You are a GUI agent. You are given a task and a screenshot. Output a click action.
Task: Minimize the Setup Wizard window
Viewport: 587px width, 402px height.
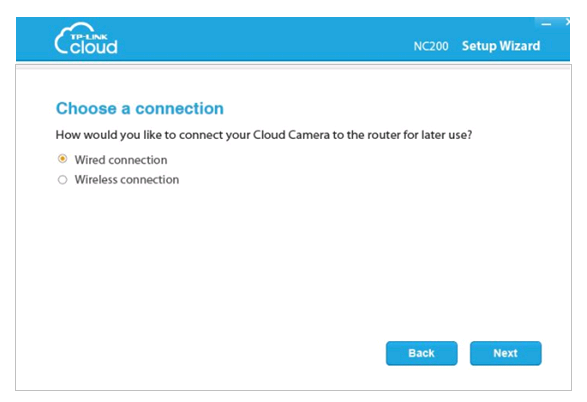tap(546, 24)
